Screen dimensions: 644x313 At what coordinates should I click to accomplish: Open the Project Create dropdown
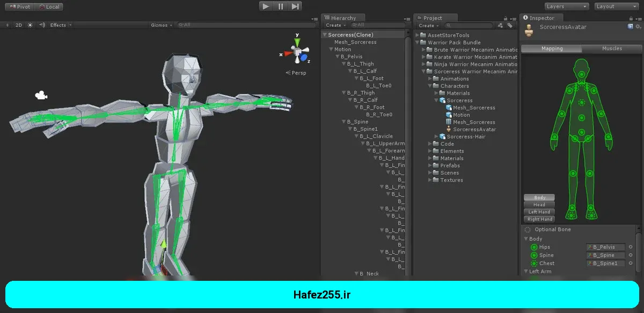pyautogui.click(x=428, y=25)
